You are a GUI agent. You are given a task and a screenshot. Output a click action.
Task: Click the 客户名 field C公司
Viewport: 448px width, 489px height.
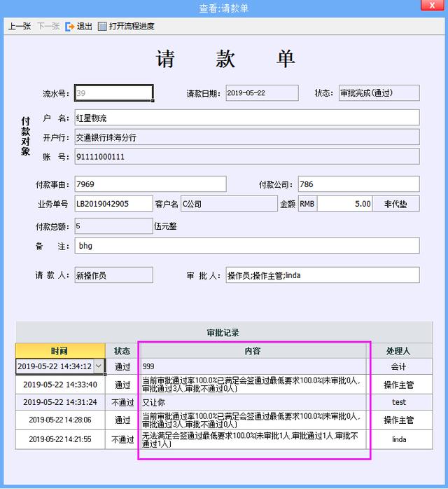(x=229, y=204)
